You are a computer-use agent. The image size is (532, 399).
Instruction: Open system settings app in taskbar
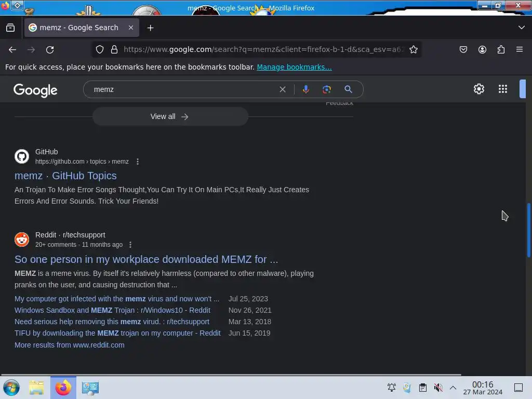point(90,388)
